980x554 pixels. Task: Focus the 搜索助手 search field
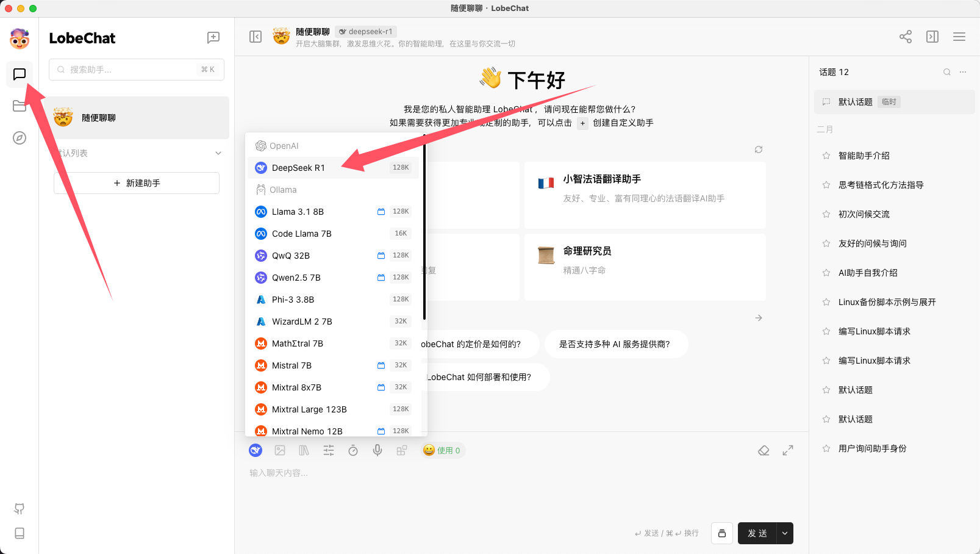point(137,70)
